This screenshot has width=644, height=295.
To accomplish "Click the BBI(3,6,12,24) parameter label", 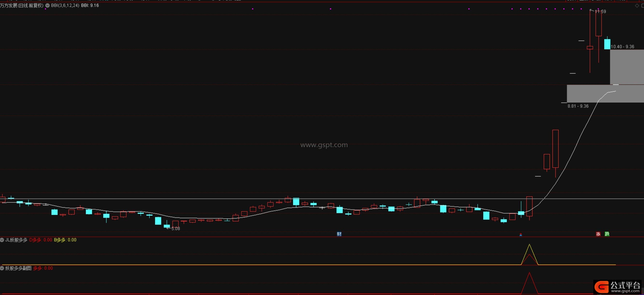I will pyautogui.click(x=65, y=6).
